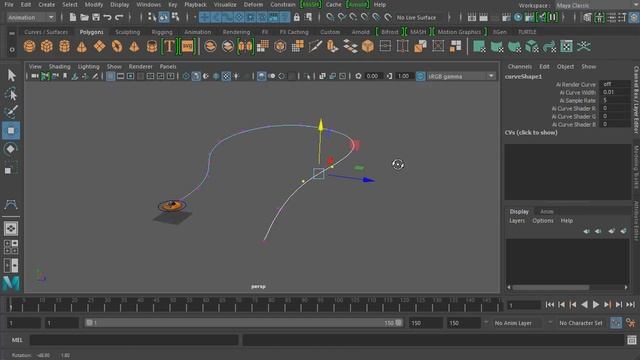Click the Type text (T) shelf icon
640x360 pixels.
pos(169,47)
